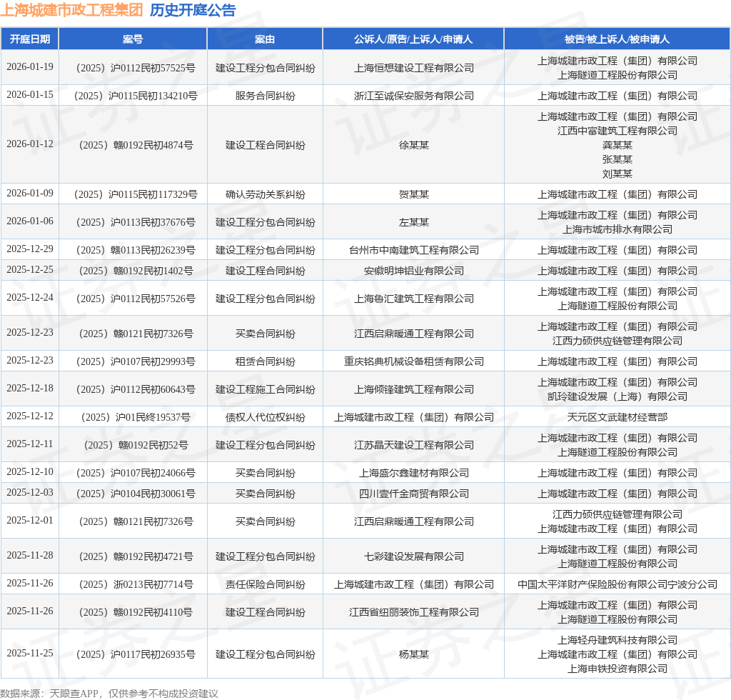
Task: Click defendant 龚某某
Action: coord(617,145)
